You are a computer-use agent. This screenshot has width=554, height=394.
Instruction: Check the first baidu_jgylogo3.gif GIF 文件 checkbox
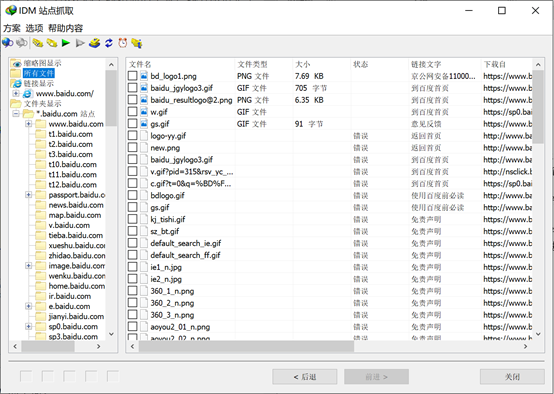pos(132,88)
